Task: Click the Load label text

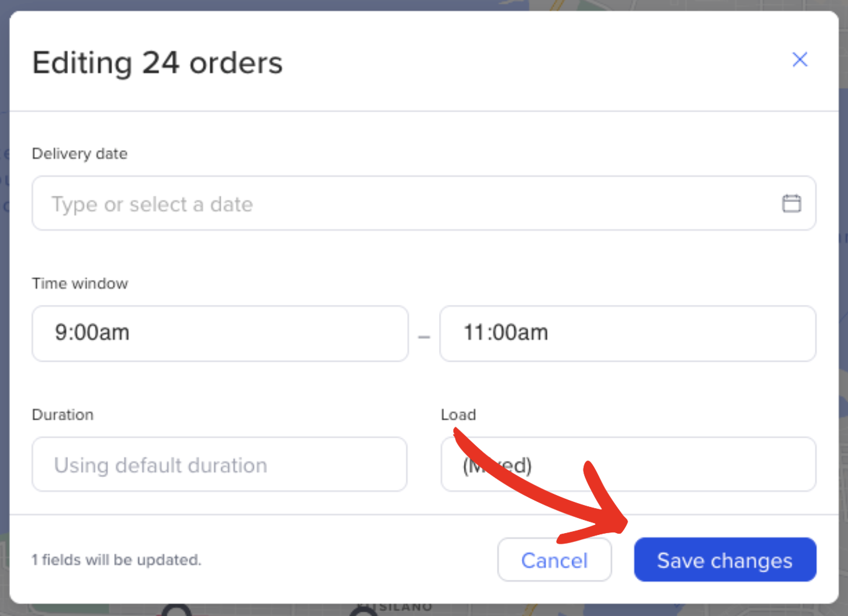Action: (458, 415)
